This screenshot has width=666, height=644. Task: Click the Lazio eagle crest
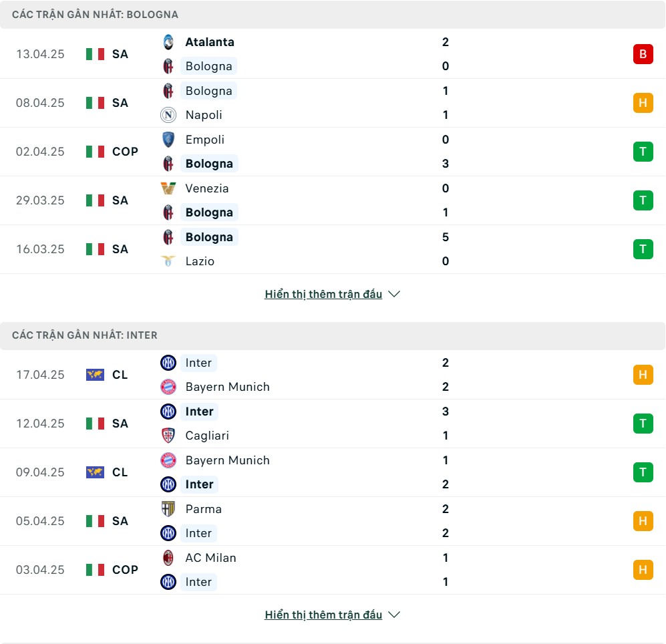[x=168, y=261]
